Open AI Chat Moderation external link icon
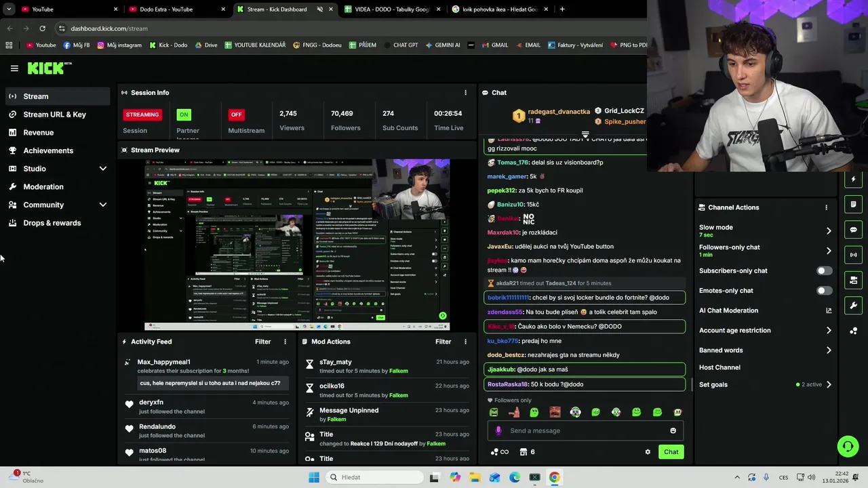 coord(829,310)
